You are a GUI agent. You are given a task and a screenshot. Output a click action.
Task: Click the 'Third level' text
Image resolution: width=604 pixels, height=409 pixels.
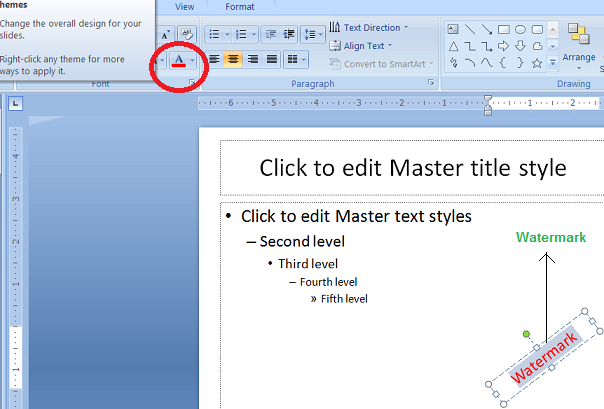point(308,264)
